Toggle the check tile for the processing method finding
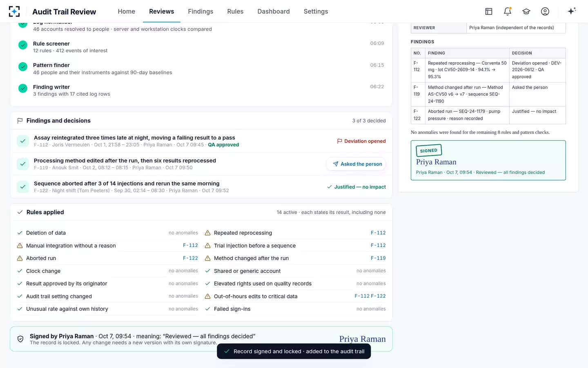588x368 pixels. pos(23,164)
